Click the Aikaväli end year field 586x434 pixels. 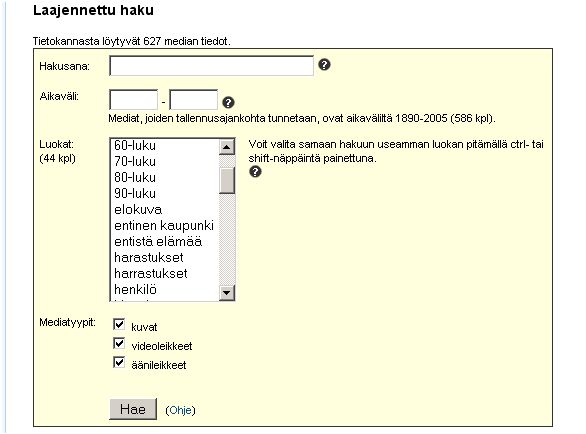(x=194, y=99)
